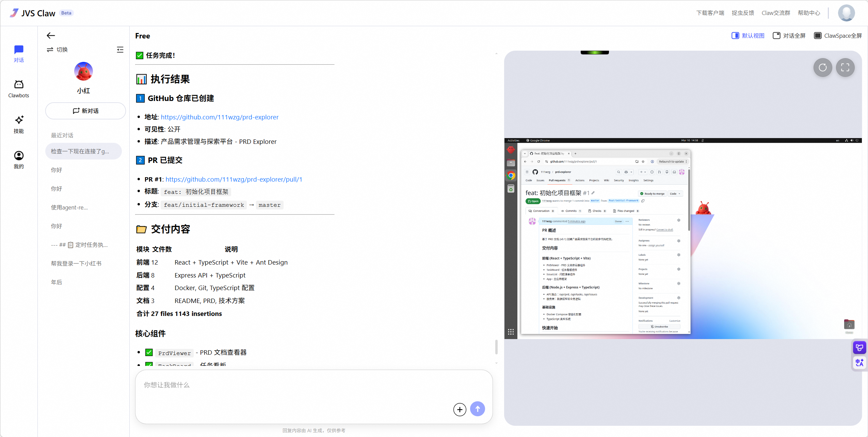Open 下载客户端 from the top menu
This screenshot has width=868, height=437.
(710, 13)
